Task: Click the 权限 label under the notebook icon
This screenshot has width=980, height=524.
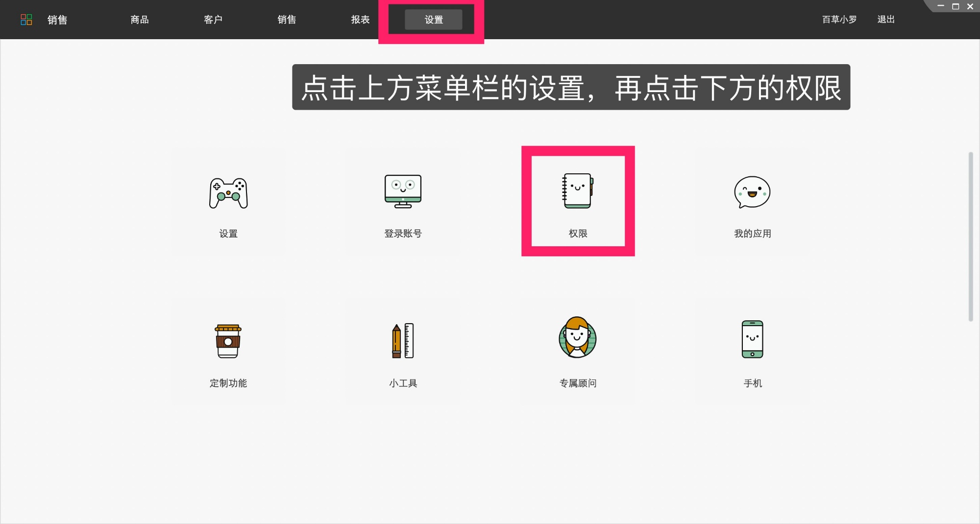Action: 578,234
